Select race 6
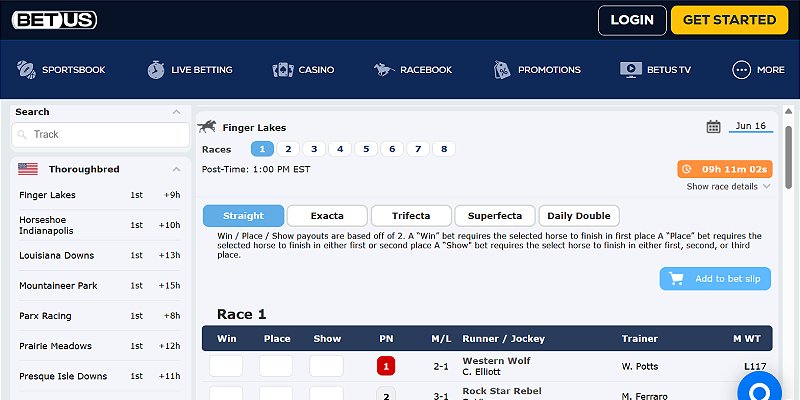Viewport: 800px width, 400px height. [392, 149]
